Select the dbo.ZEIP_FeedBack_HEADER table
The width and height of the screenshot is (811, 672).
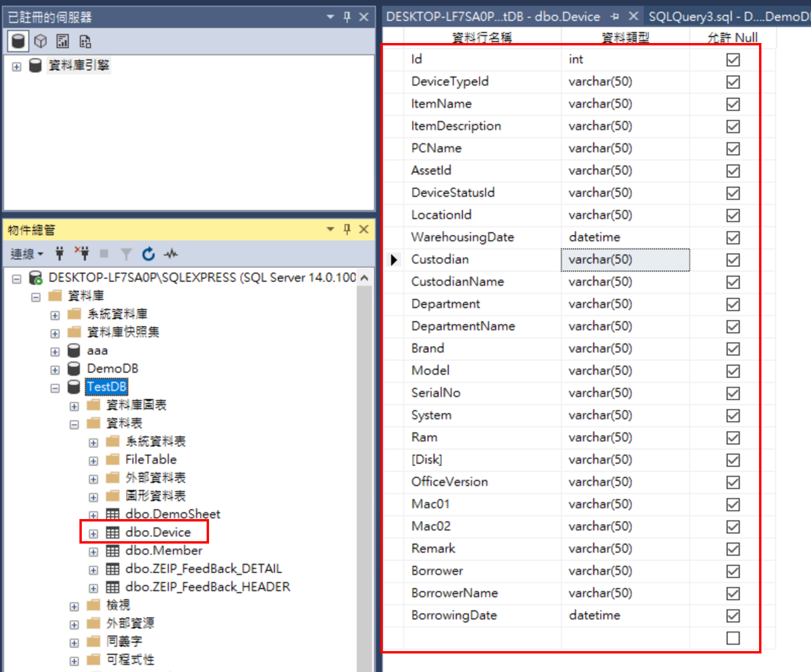tap(208, 587)
